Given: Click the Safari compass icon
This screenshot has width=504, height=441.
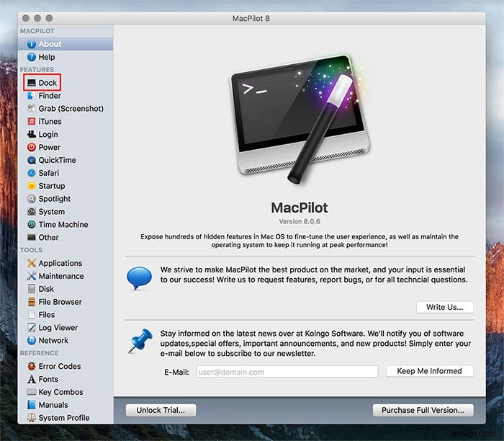Looking at the screenshot, I should click(x=32, y=173).
